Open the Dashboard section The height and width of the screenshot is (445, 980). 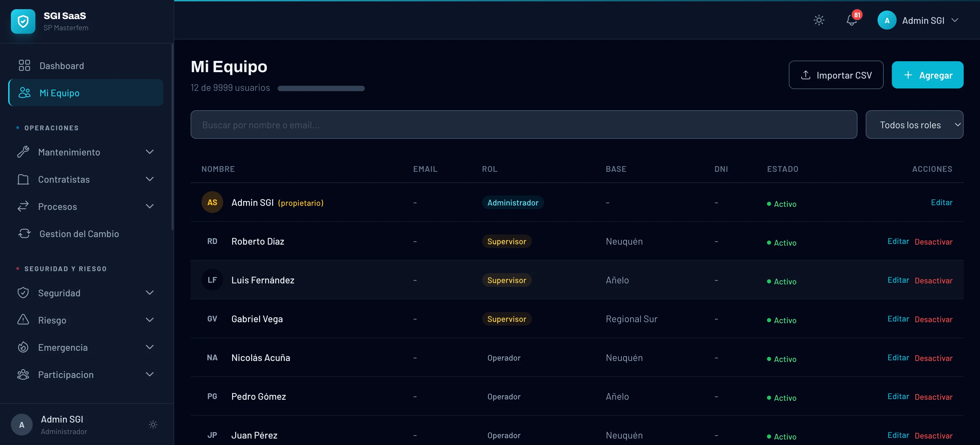(61, 65)
